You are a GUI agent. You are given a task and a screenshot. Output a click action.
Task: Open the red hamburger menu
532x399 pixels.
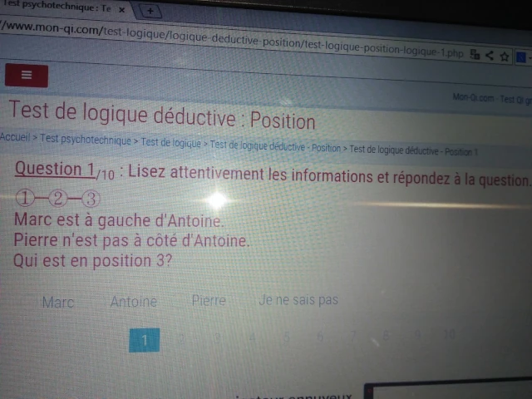[x=26, y=75]
